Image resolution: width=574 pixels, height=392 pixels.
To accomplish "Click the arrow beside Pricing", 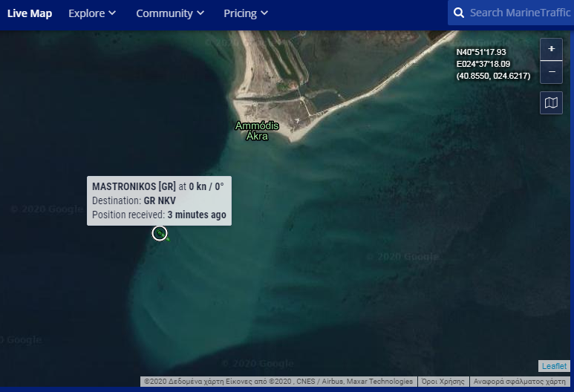I will pyautogui.click(x=264, y=13).
